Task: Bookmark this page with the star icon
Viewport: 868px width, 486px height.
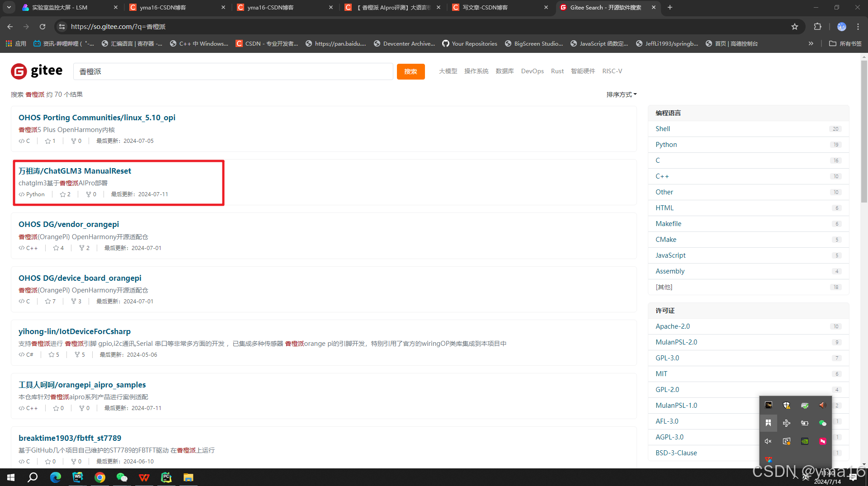Action: (794, 27)
